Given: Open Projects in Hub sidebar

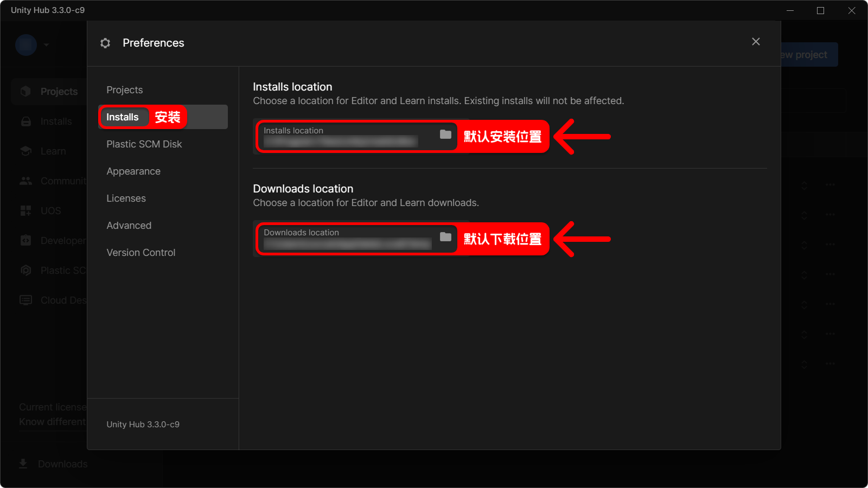Looking at the screenshot, I should (49, 92).
